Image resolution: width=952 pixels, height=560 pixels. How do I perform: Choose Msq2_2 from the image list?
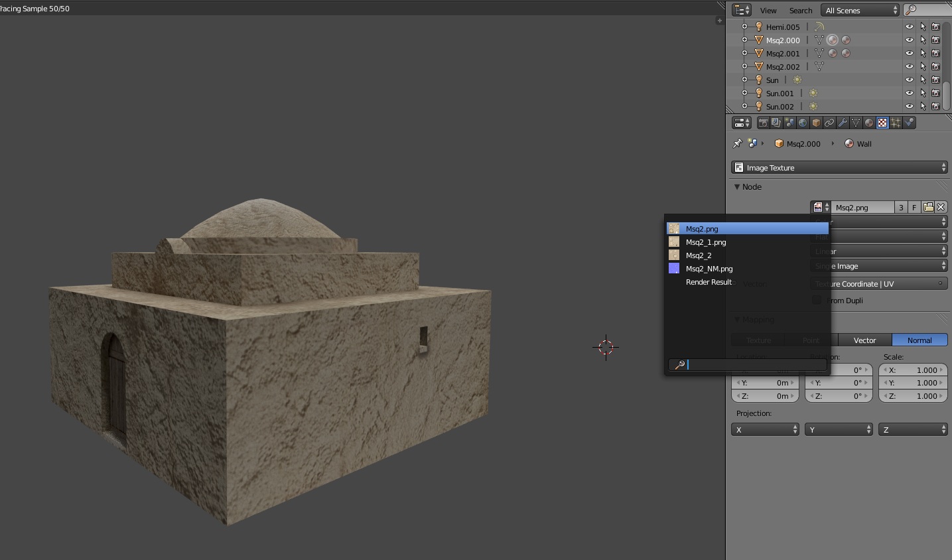point(748,255)
